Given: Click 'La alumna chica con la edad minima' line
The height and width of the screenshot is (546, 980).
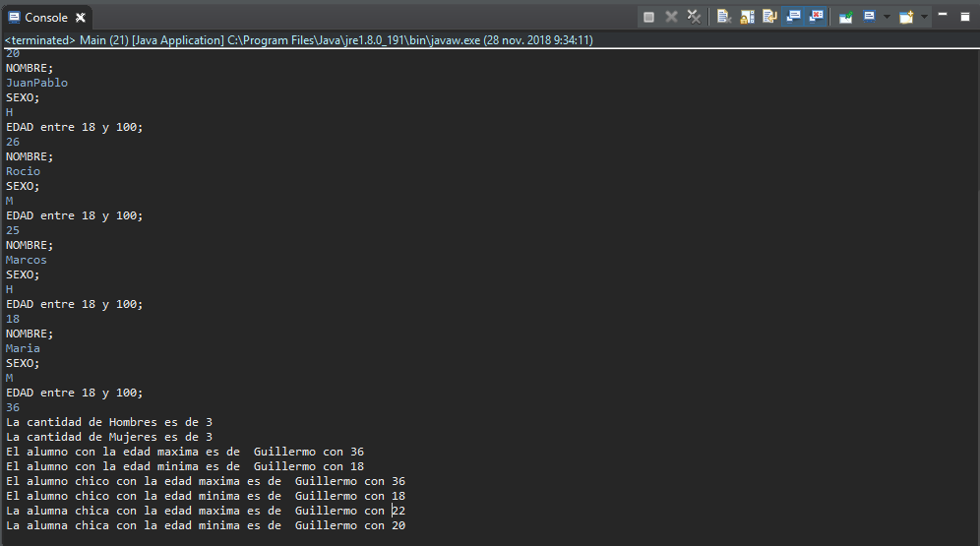Looking at the screenshot, I should click(206, 526).
